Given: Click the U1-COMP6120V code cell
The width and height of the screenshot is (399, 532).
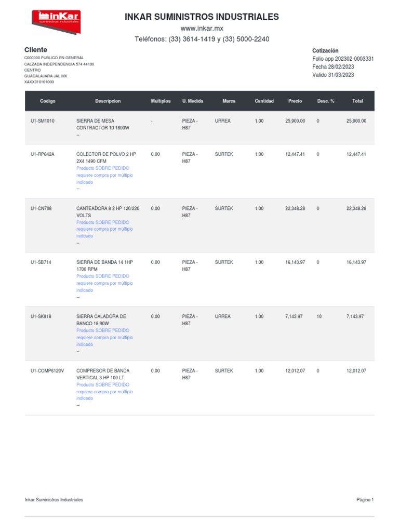Looking at the screenshot, I should [x=47, y=371].
